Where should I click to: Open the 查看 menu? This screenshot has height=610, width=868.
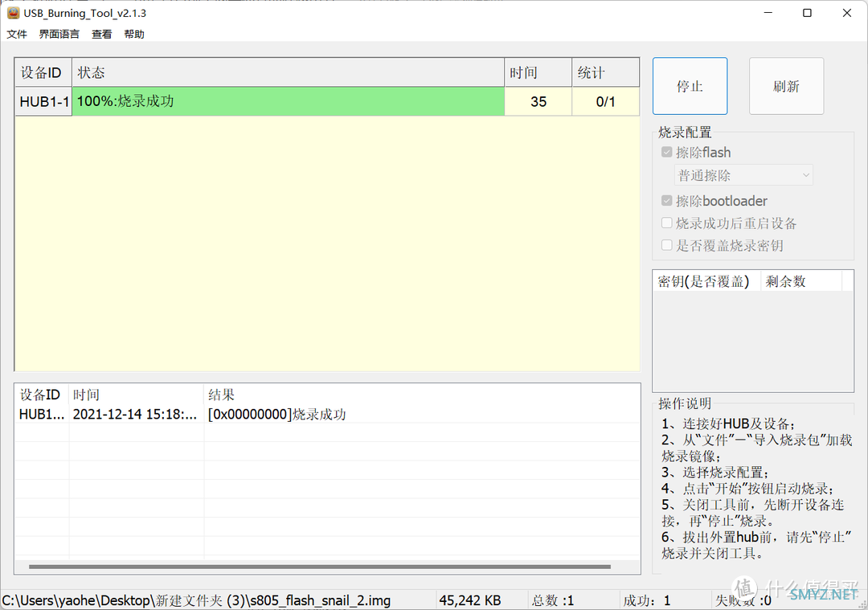[x=101, y=35]
